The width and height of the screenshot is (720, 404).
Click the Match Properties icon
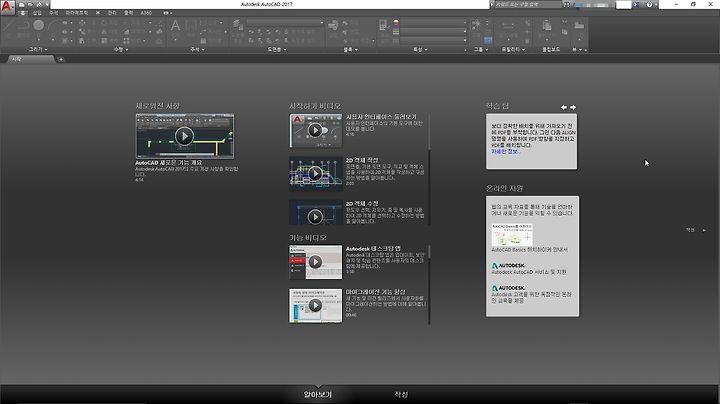pos(383,25)
